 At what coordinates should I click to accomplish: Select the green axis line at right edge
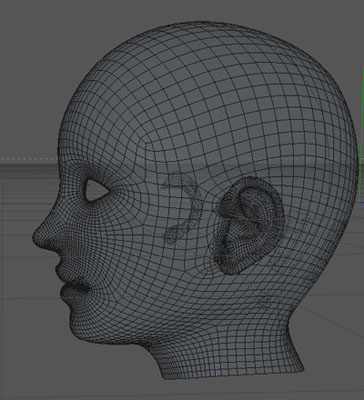(362, 133)
